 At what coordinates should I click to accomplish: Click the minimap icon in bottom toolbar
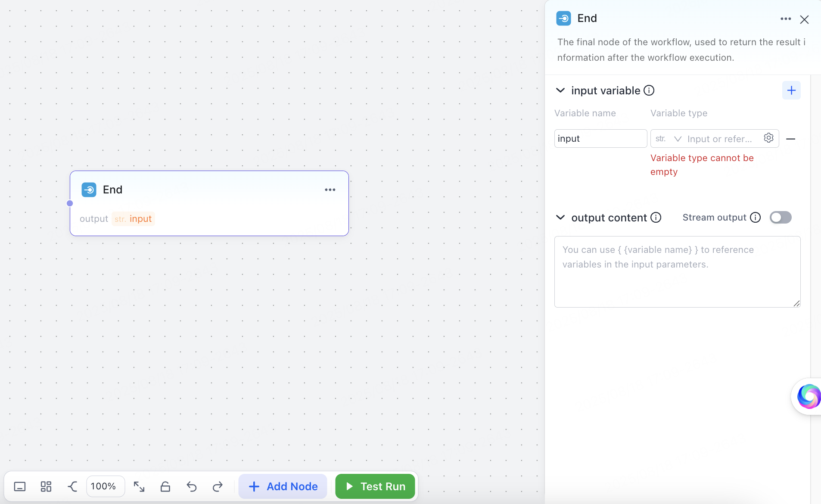(x=20, y=486)
